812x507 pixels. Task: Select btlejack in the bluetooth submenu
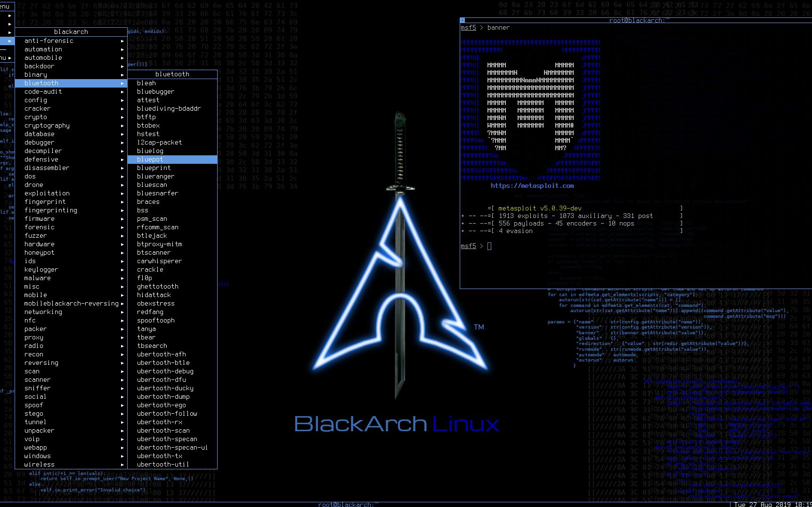click(152, 235)
